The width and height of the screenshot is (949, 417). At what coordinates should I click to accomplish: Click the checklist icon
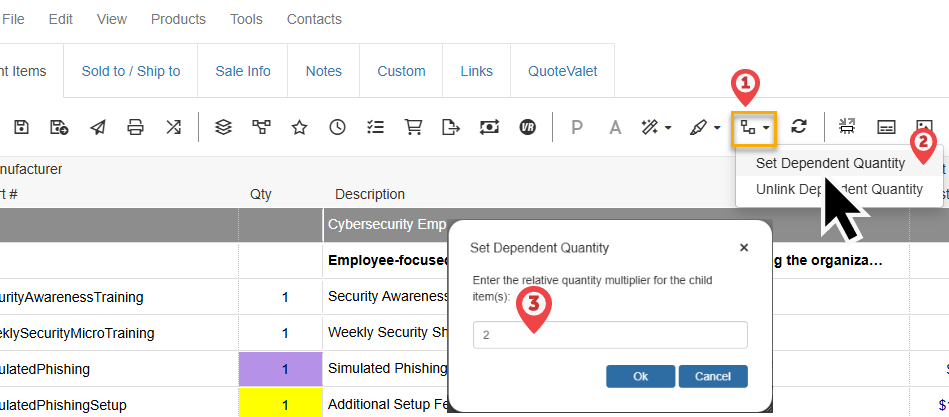point(375,127)
